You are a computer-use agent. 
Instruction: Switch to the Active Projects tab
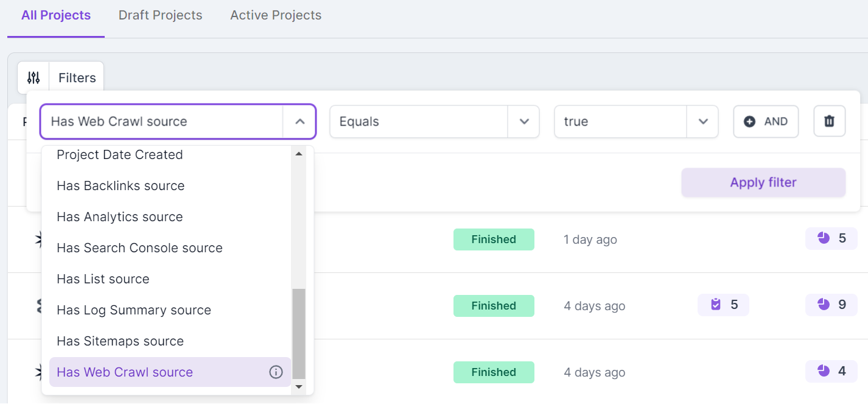coord(275,15)
